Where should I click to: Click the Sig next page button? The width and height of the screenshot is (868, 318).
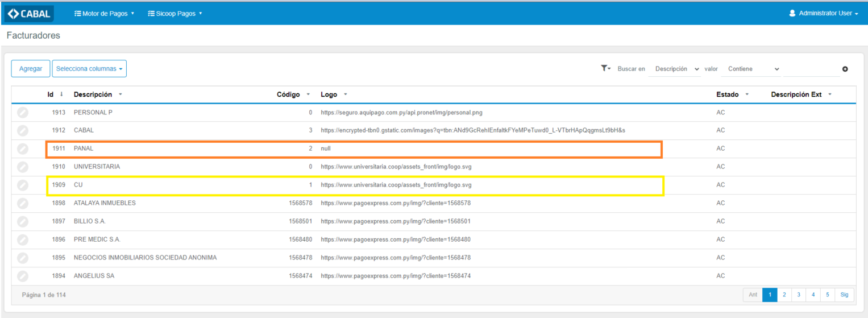(845, 295)
